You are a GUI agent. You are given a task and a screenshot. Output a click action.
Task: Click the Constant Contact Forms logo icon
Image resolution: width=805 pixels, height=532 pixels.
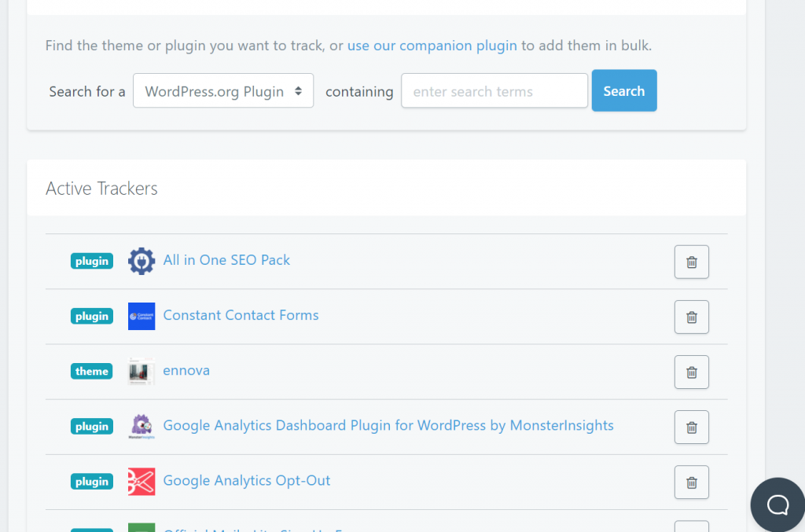point(142,316)
